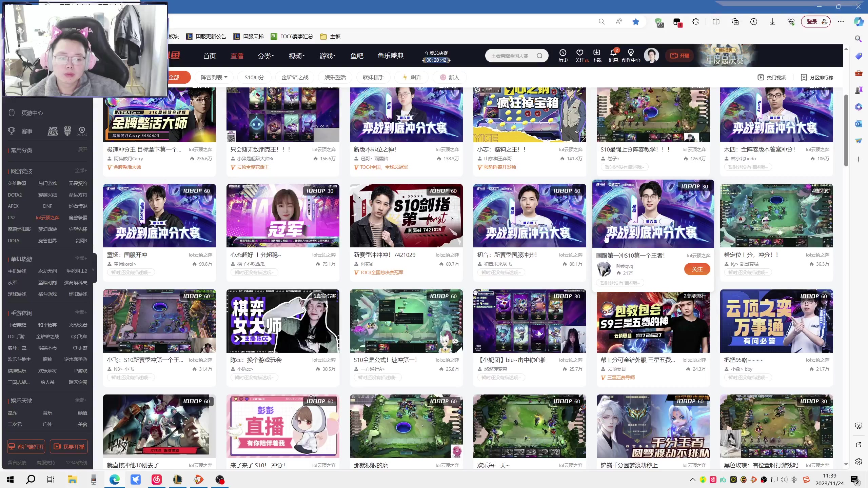Image resolution: width=868 pixels, height=488 pixels.
Task: Select the 娱乐整活 filter tab
Action: [335, 78]
